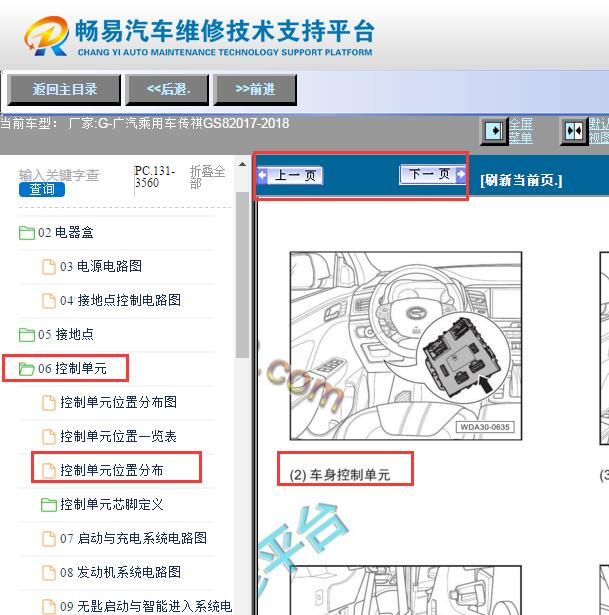The width and height of the screenshot is (609, 615).
Task: Open 09 无匙启动与智能进入系统 item
Action: click(x=146, y=606)
